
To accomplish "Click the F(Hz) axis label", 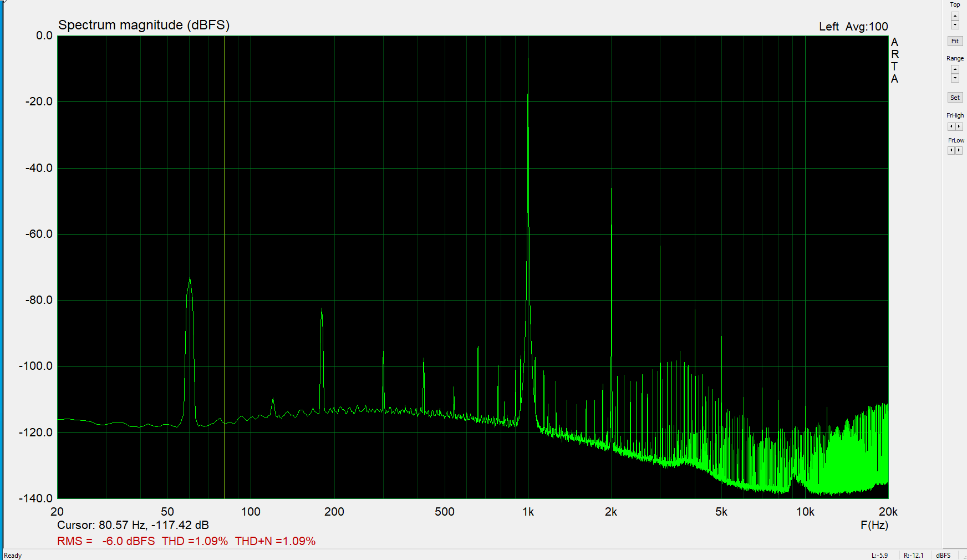I will [x=874, y=525].
